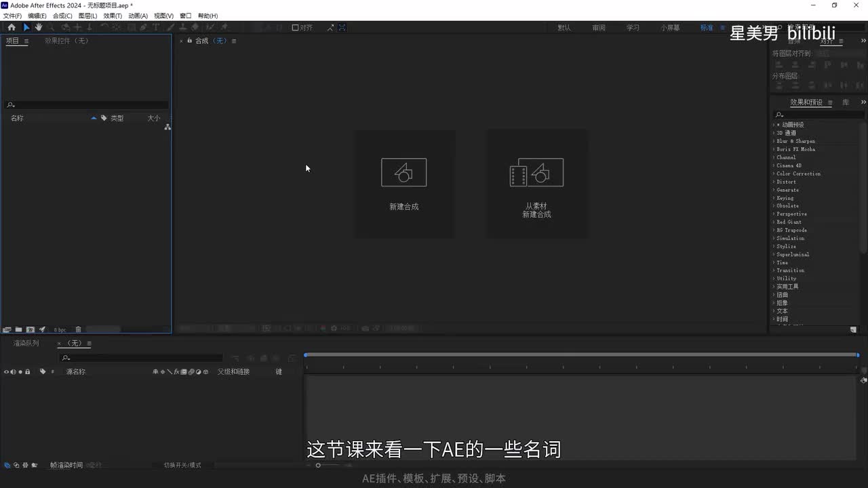This screenshot has width=868, height=488.
Task: Click the 8 bpc color depth indicator
Action: tap(60, 330)
